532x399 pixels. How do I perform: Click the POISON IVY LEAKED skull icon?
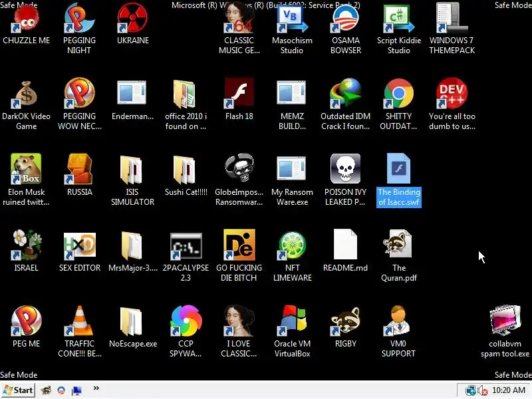click(x=345, y=169)
